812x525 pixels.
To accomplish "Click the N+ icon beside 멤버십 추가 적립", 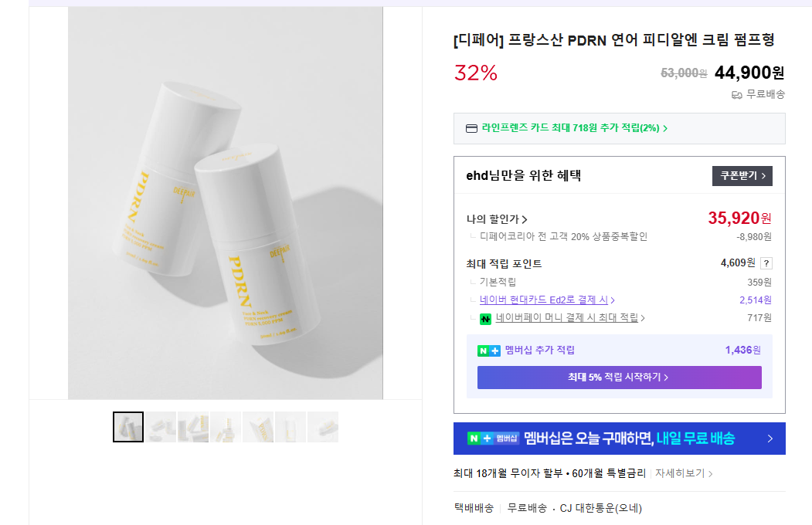I will point(489,351).
